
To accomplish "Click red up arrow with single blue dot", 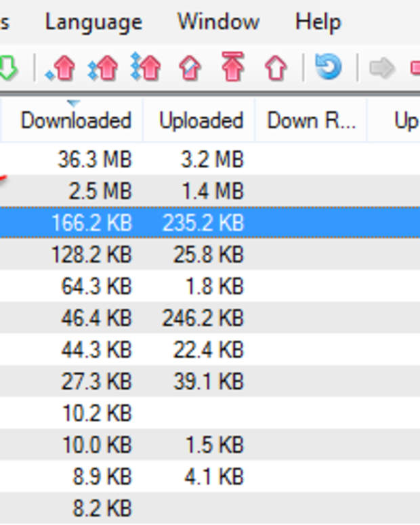I will coord(61,68).
